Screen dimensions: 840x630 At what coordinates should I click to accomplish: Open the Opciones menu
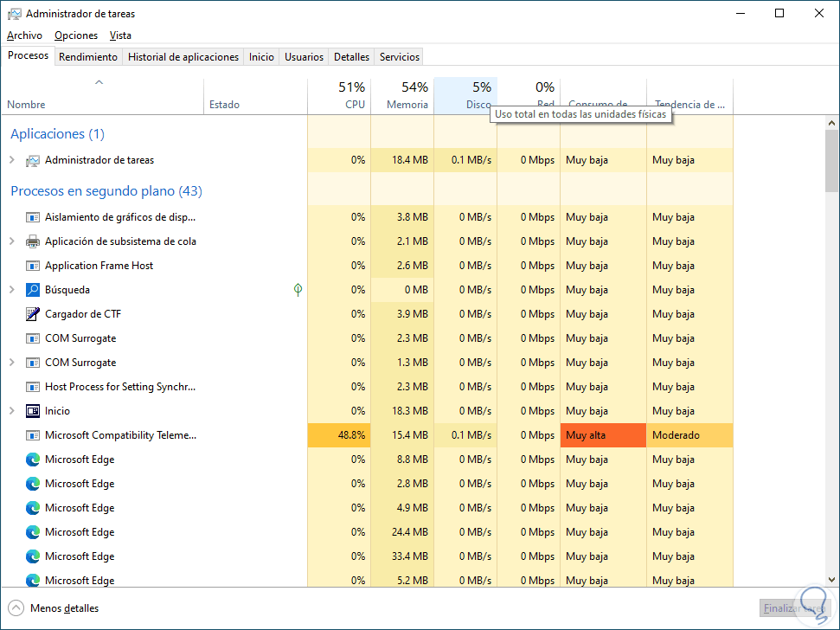[x=76, y=35]
